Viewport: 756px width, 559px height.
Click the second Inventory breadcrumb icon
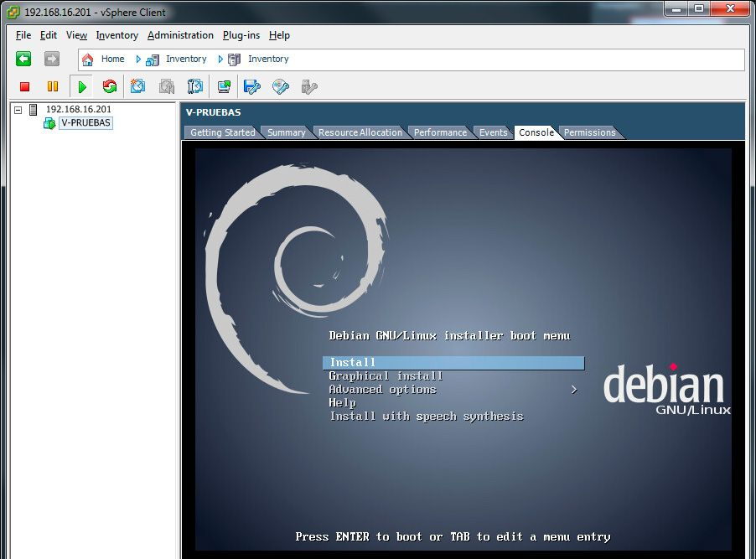[x=235, y=60]
